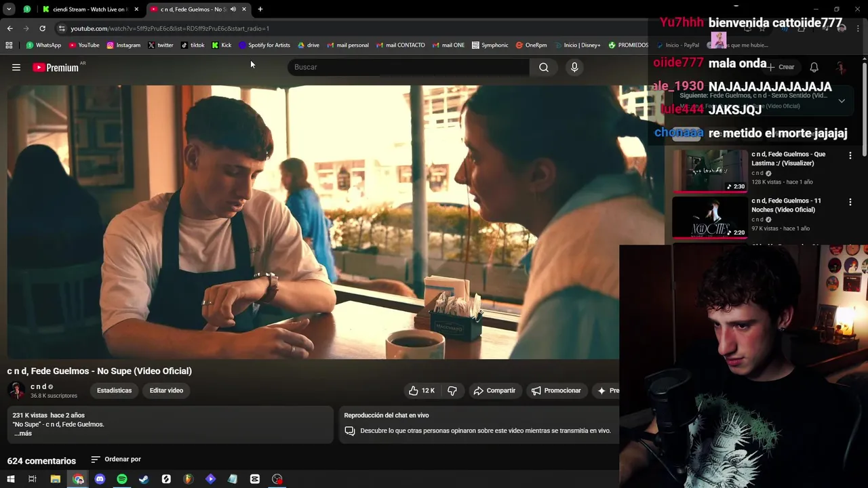Click the YouTube Premium logo
The height and width of the screenshot is (488, 868).
pyautogui.click(x=56, y=67)
